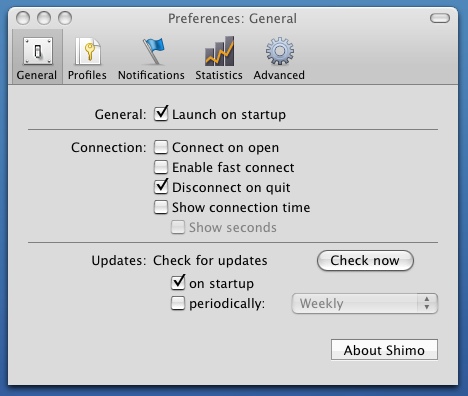This screenshot has height=396, width=468.
Task: Click the 'Connection:' section label
Action: point(109,147)
